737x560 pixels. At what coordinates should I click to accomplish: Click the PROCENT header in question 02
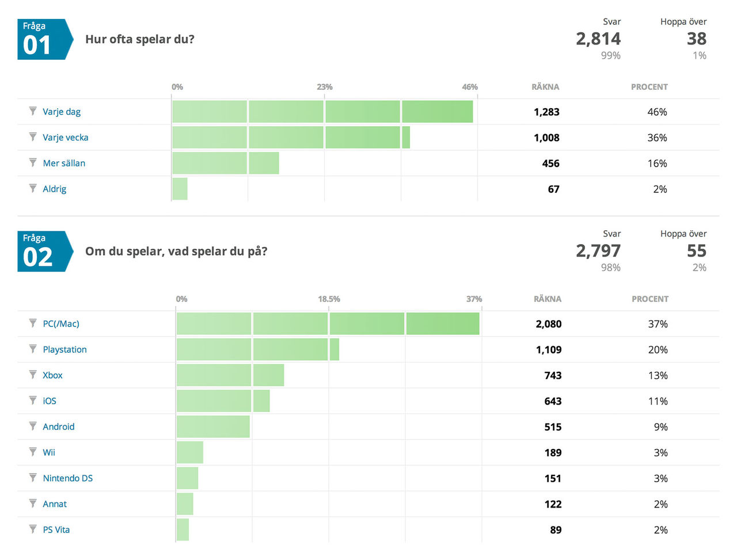click(x=649, y=299)
